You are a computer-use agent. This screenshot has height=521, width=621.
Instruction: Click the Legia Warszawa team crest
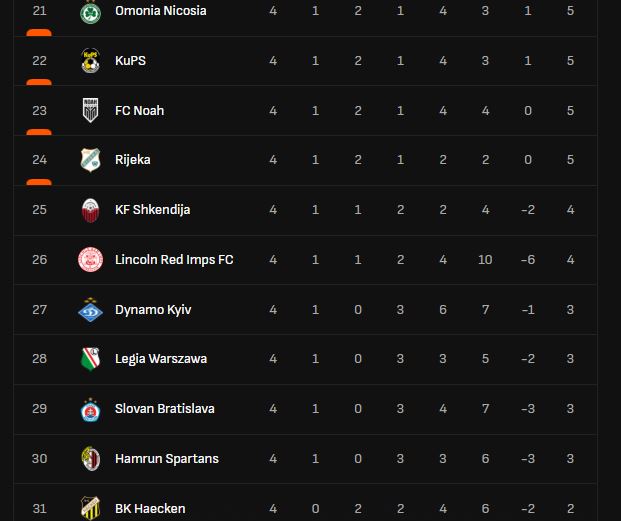[x=91, y=359]
